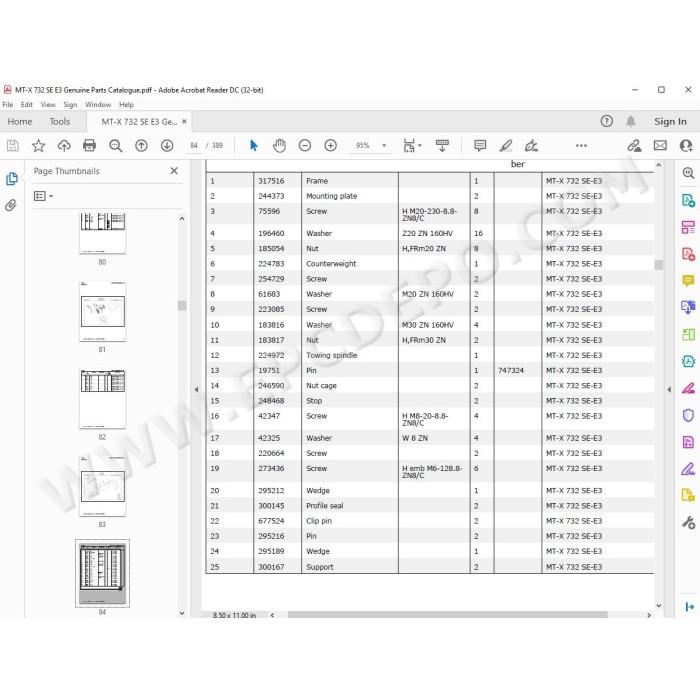
Task: Go to next page arrow
Action: tap(167, 146)
